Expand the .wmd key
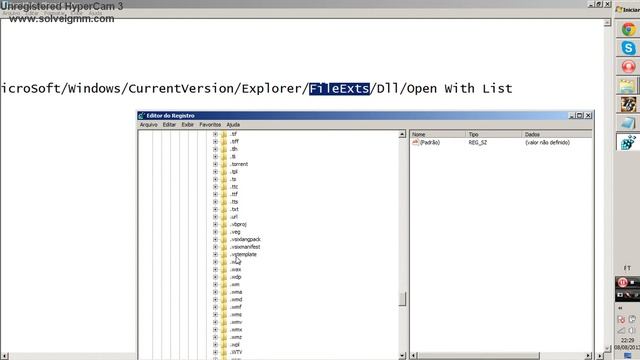Image resolution: width=640 pixels, height=360 pixels. [x=215, y=300]
